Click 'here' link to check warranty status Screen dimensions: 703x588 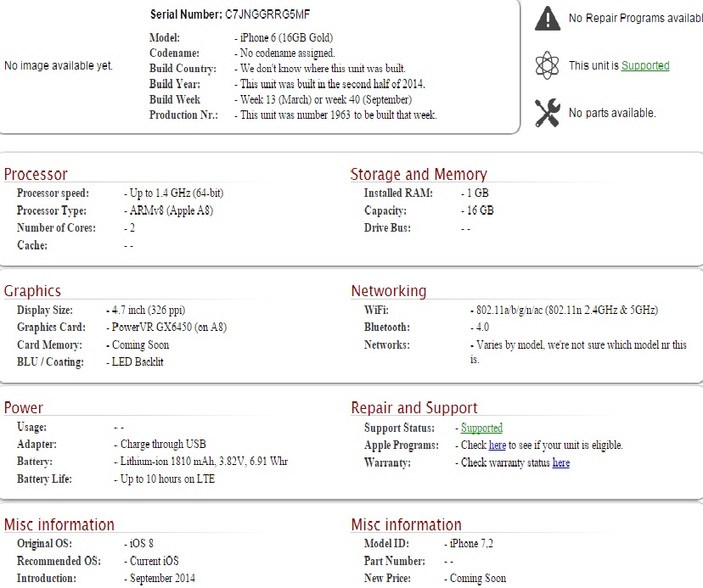561,463
